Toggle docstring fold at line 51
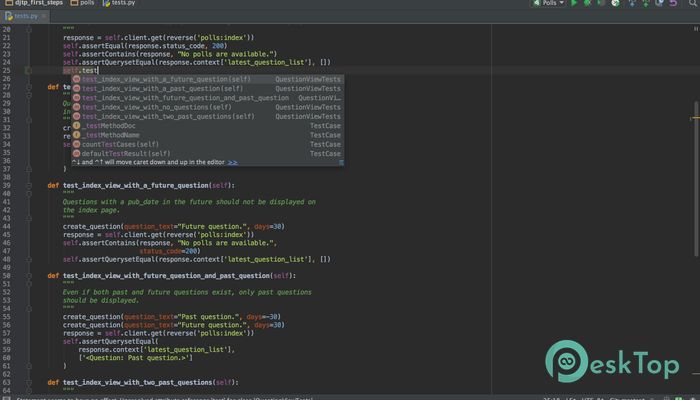Screen dimensions: 700x400 coord(29,284)
